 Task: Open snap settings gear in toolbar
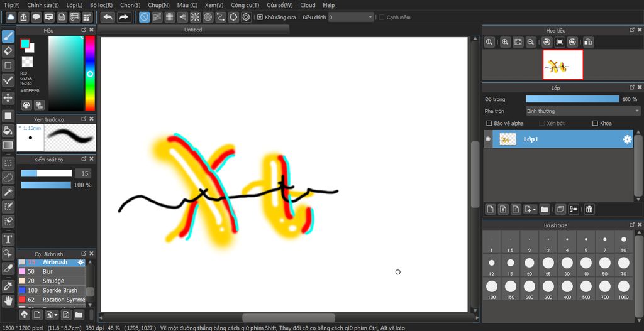(246, 17)
